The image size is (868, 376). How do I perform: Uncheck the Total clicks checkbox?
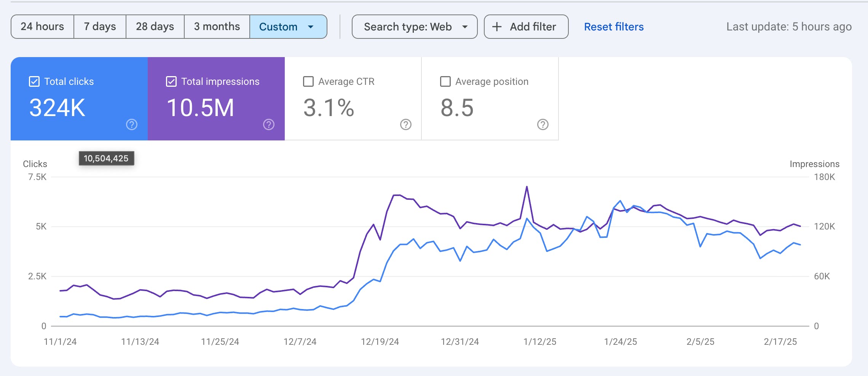[x=34, y=81]
